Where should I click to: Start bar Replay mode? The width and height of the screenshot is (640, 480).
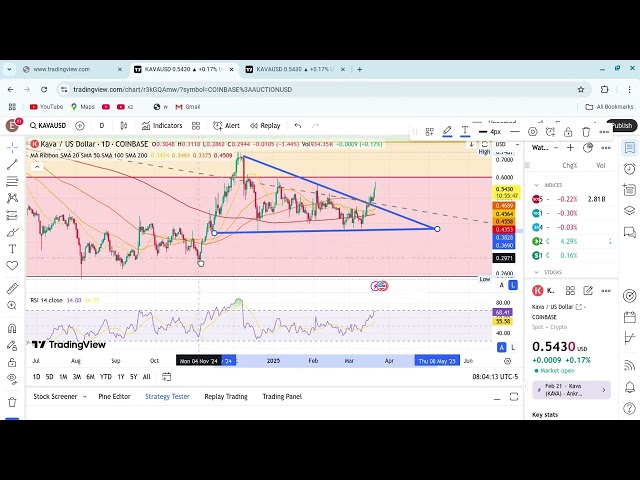pyautogui.click(x=265, y=126)
